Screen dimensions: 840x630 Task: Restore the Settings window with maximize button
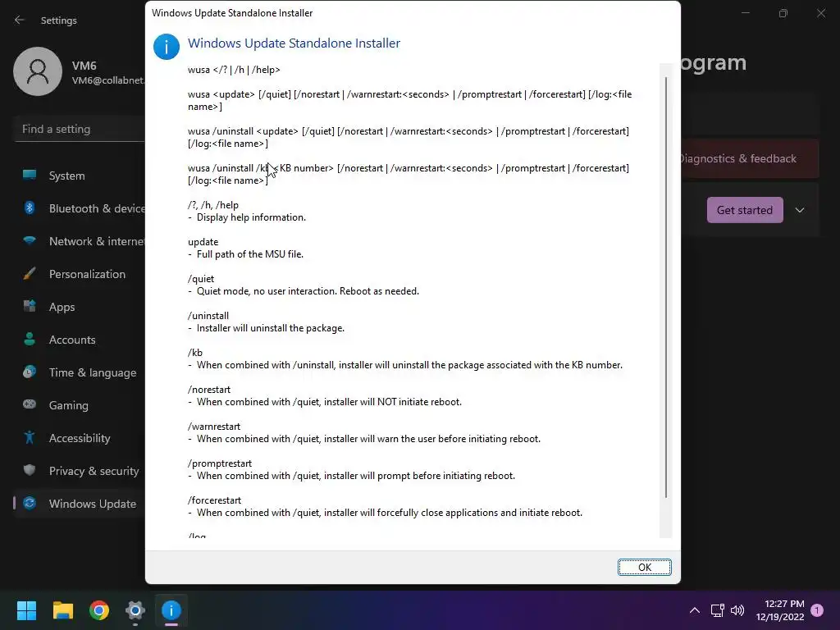click(x=783, y=13)
